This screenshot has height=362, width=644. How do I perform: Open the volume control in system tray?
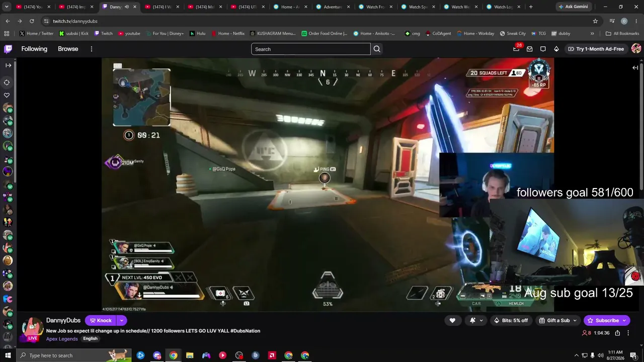click(601, 355)
